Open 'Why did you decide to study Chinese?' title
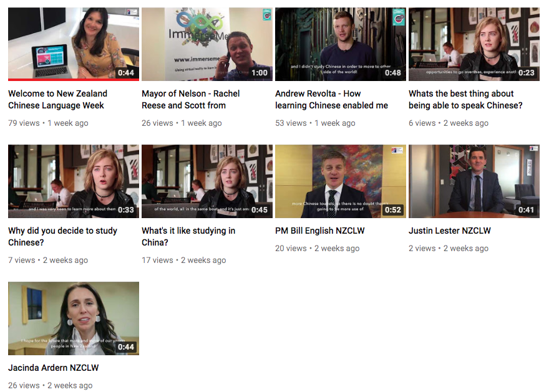 (x=63, y=236)
